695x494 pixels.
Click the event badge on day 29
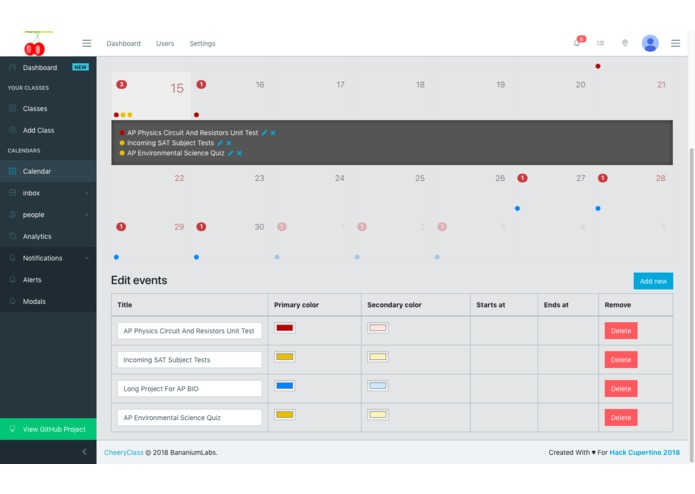coord(121,227)
